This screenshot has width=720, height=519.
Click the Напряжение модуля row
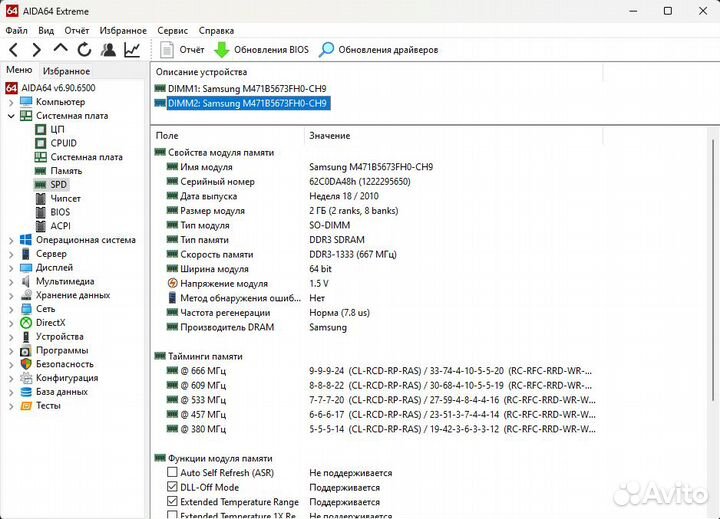pyautogui.click(x=248, y=284)
